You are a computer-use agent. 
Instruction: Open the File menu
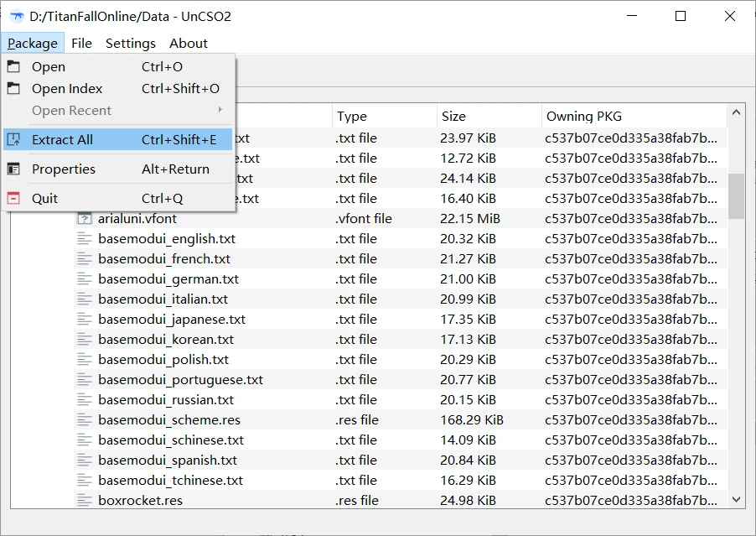[x=81, y=43]
